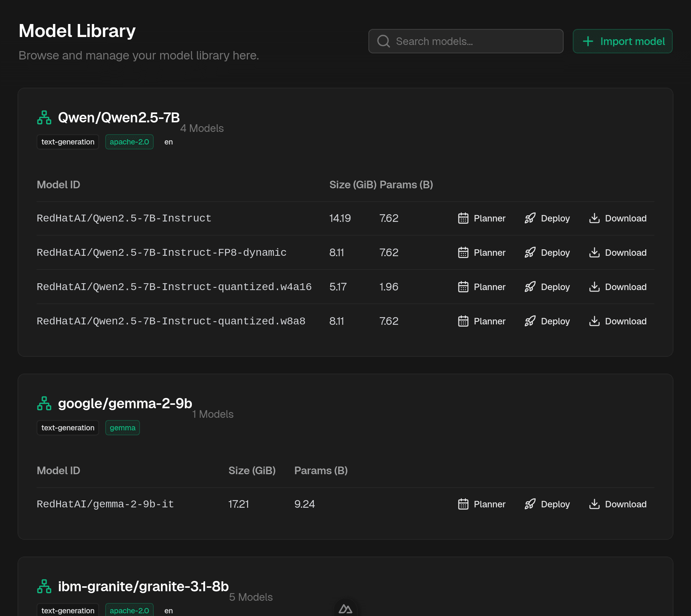691x616 pixels.
Task: Click the Planner calendar icon for Qwen2.5-7B-Instruct-quantized.w8a8
Action: coord(463,321)
